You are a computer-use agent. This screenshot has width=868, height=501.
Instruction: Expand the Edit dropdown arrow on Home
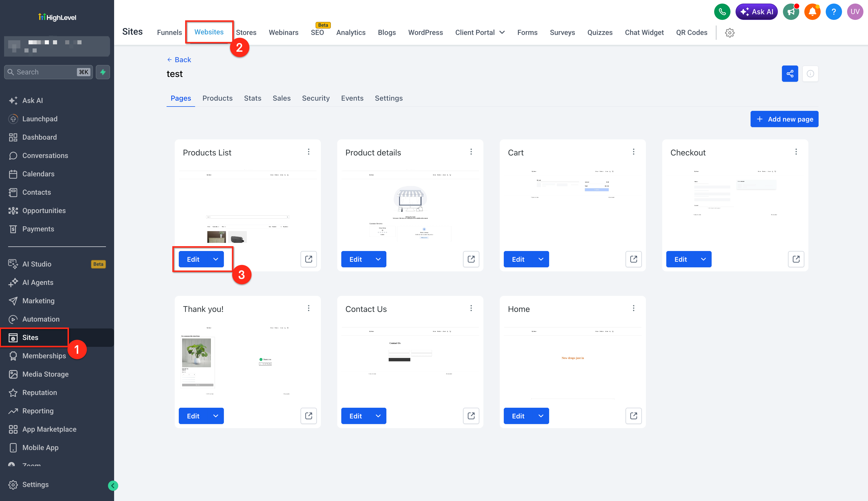[541, 416]
